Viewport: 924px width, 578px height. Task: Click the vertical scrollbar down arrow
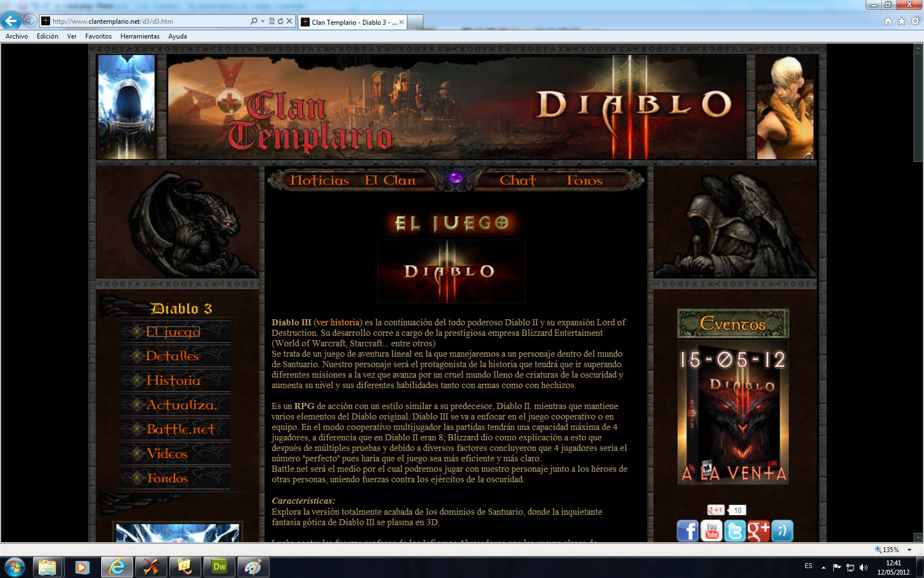[917, 537]
